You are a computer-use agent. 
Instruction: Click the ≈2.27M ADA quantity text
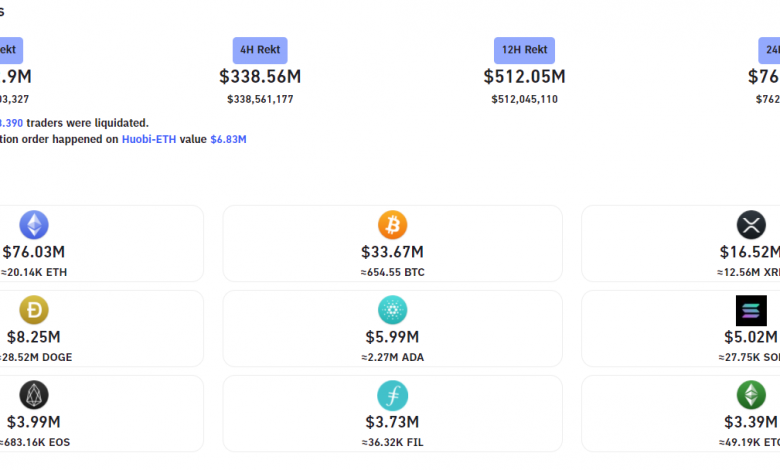click(x=392, y=357)
